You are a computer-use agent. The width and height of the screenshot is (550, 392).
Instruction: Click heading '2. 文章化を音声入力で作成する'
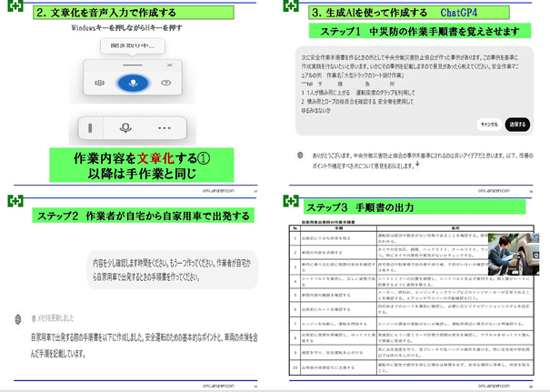pos(106,13)
